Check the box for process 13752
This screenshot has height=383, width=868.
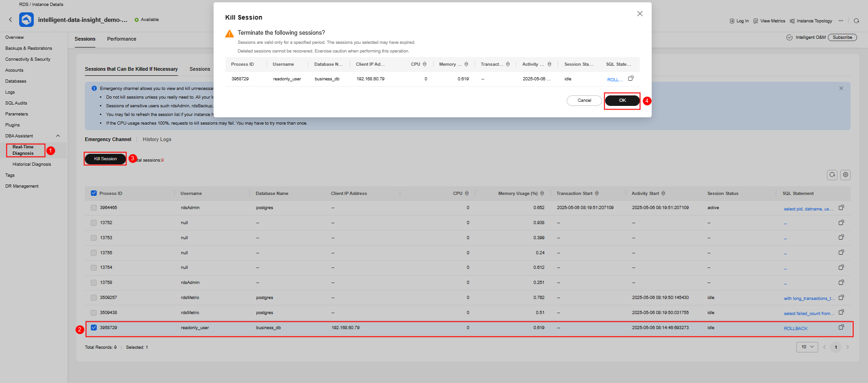click(94, 223)
